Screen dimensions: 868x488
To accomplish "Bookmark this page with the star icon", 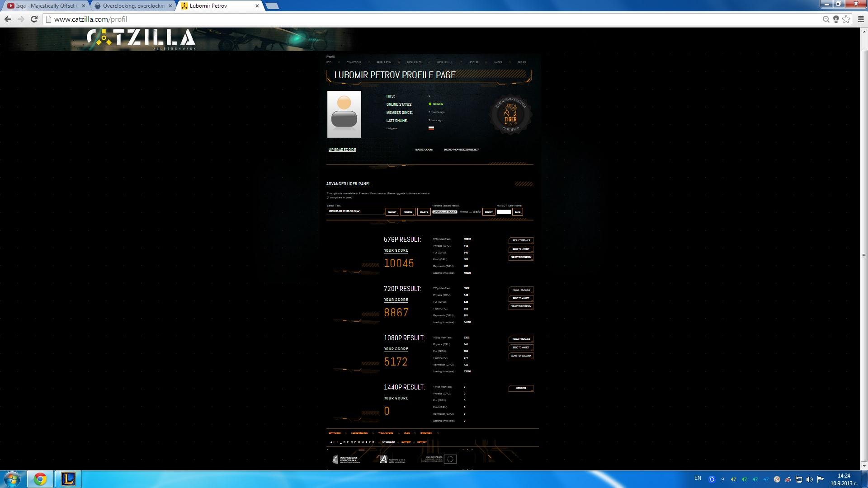I will coord(846,19).
